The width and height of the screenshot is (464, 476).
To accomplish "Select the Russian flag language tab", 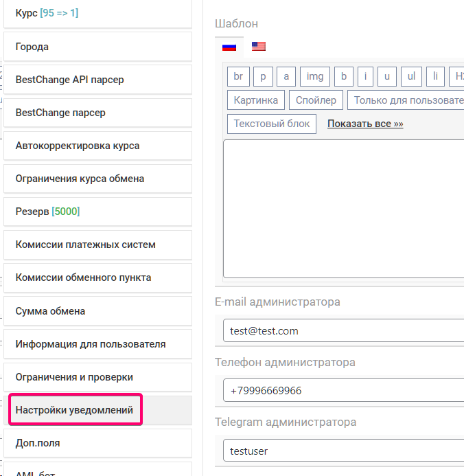I will point(229,47).
